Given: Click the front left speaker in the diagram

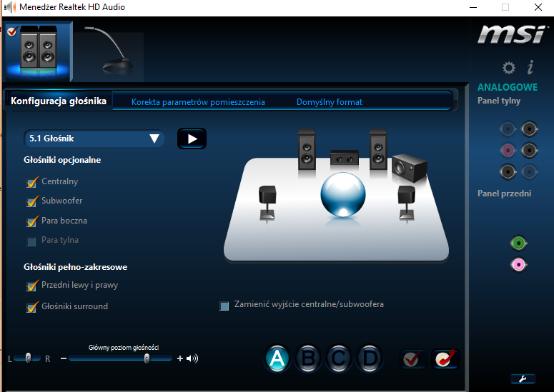Looking at the screenshot, I should tap(307, 149).
